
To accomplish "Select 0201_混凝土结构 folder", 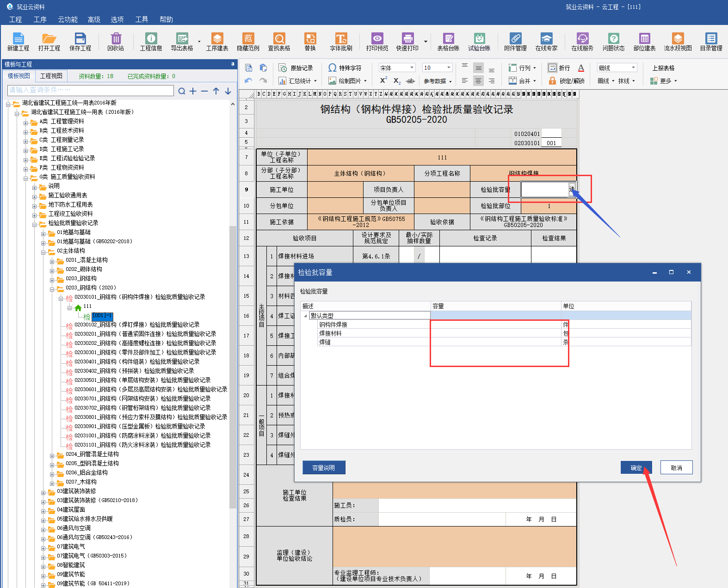I will coord(86,260).
